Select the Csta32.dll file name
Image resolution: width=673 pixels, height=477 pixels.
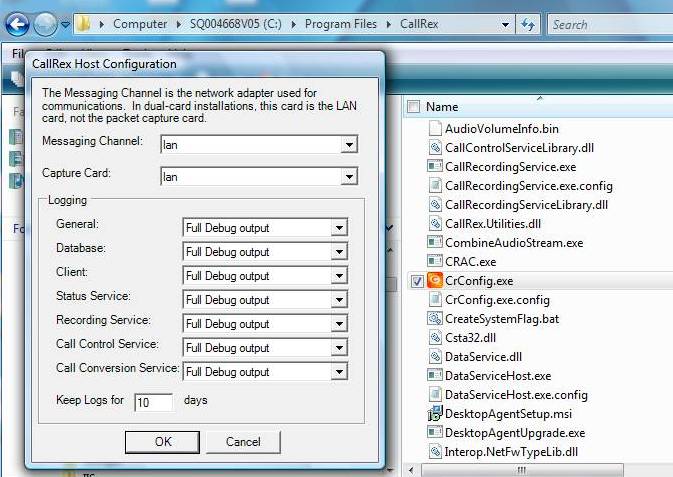[470, 337]
